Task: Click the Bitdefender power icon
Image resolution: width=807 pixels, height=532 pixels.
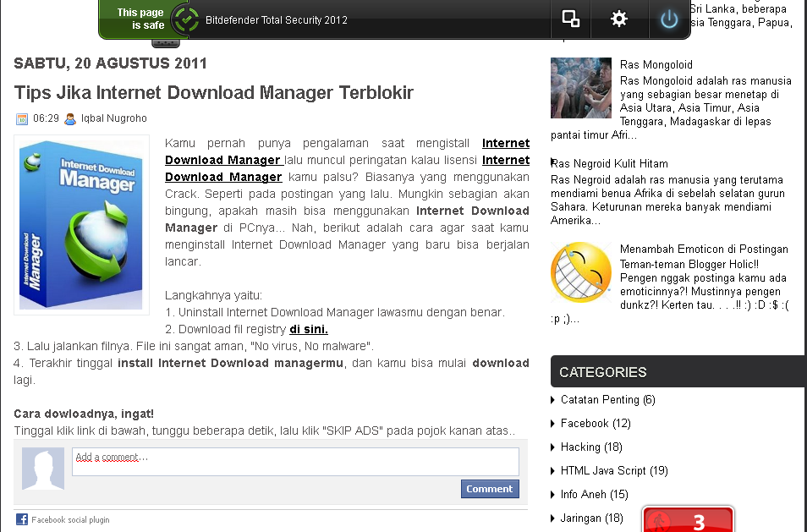Action: pos(668,19)
